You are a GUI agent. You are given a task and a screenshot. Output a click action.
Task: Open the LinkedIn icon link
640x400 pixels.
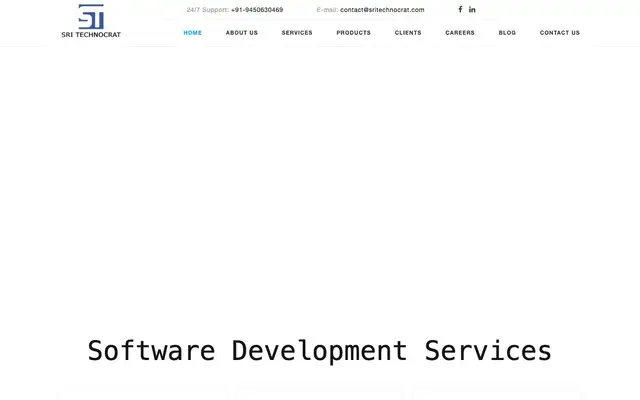tap(472, 9)
